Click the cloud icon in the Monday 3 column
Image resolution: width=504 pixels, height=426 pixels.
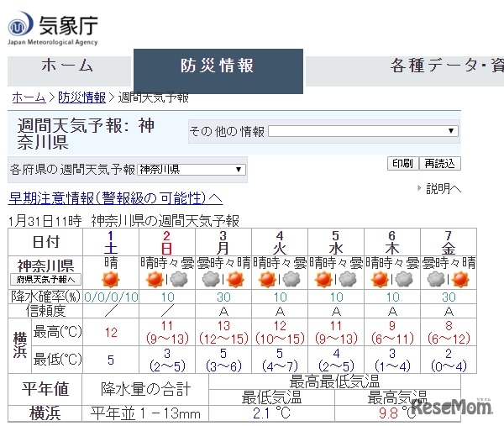pos(211,279)
